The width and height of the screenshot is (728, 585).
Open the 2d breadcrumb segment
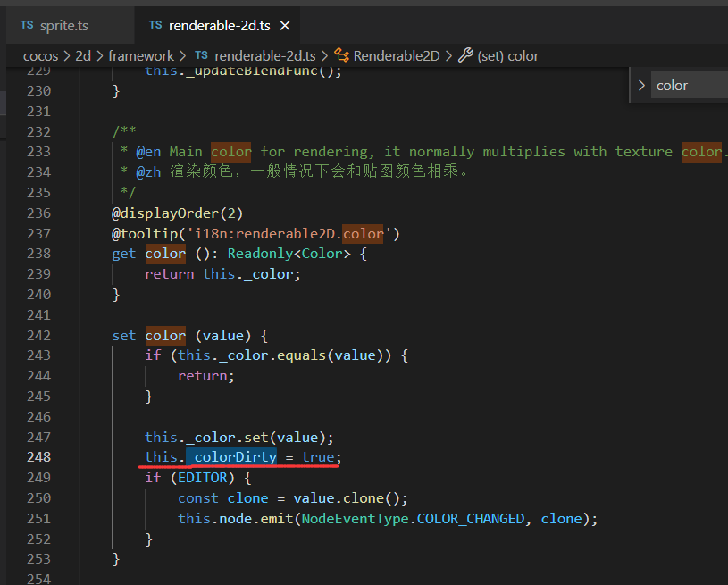click(83, 56)
